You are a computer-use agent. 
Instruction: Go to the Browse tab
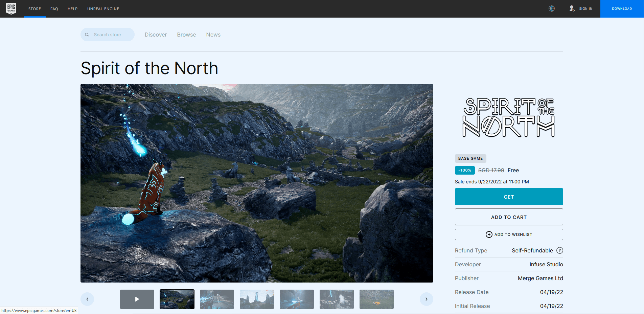(187, 35)
